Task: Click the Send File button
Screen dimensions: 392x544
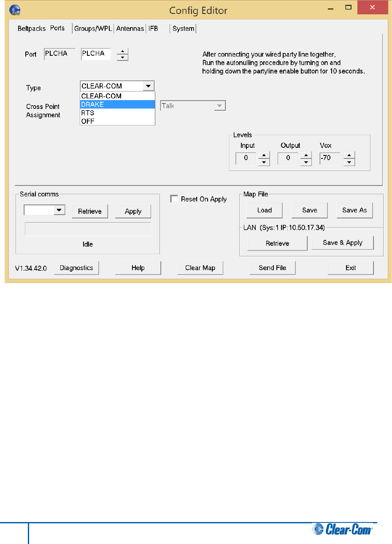Action: (x=272, y=268)
